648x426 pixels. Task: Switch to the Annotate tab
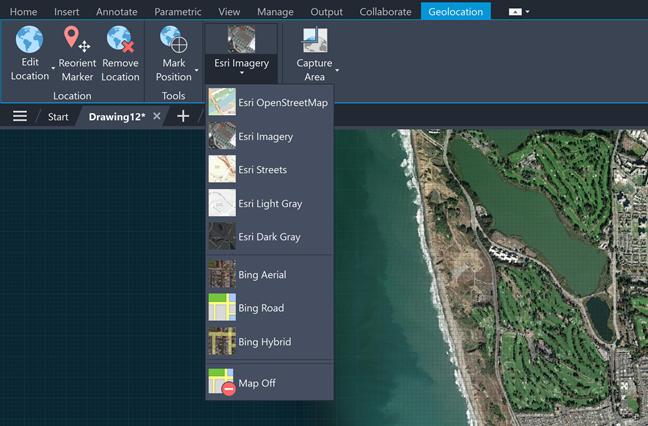pyautogui.click(x=117, y=12)
